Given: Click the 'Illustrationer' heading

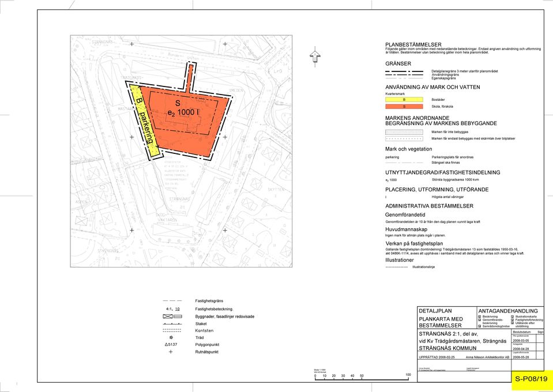Looking at the screenshot, I should [400, 260].
